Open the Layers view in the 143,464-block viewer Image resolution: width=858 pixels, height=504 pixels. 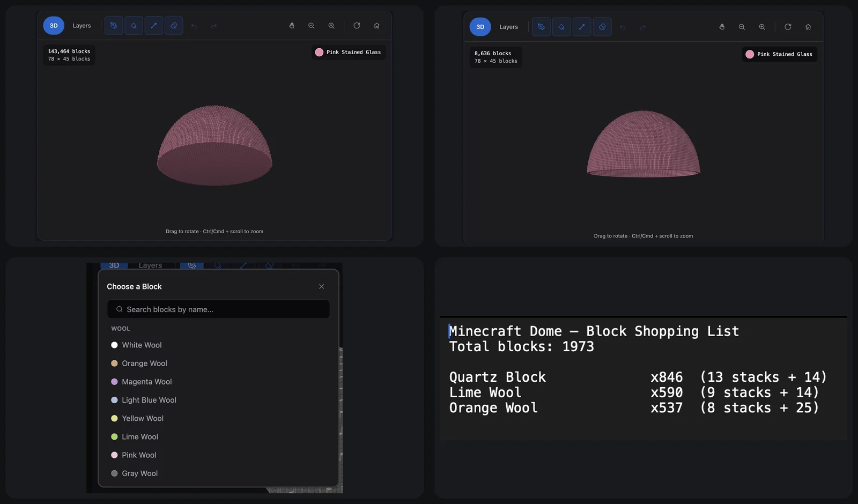pos(82,26)
